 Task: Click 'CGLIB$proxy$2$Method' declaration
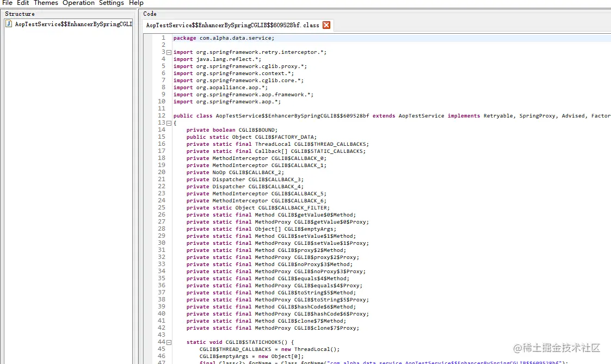click(x=266, y=250)
